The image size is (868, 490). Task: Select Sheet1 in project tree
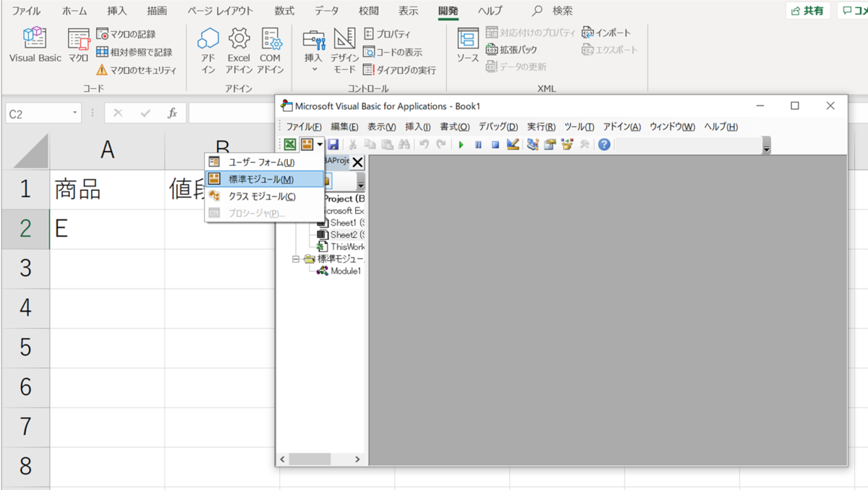click(x=342, y=223)
